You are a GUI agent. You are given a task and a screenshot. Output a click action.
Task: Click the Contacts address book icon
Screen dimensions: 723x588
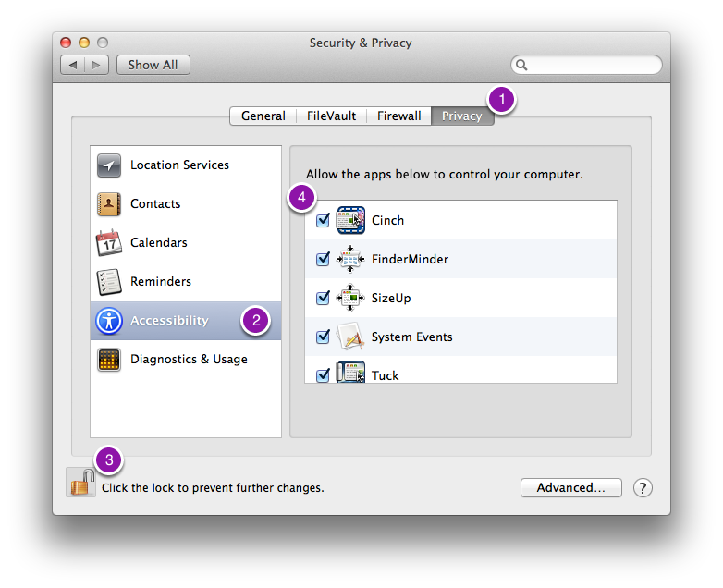pos(109,203)
